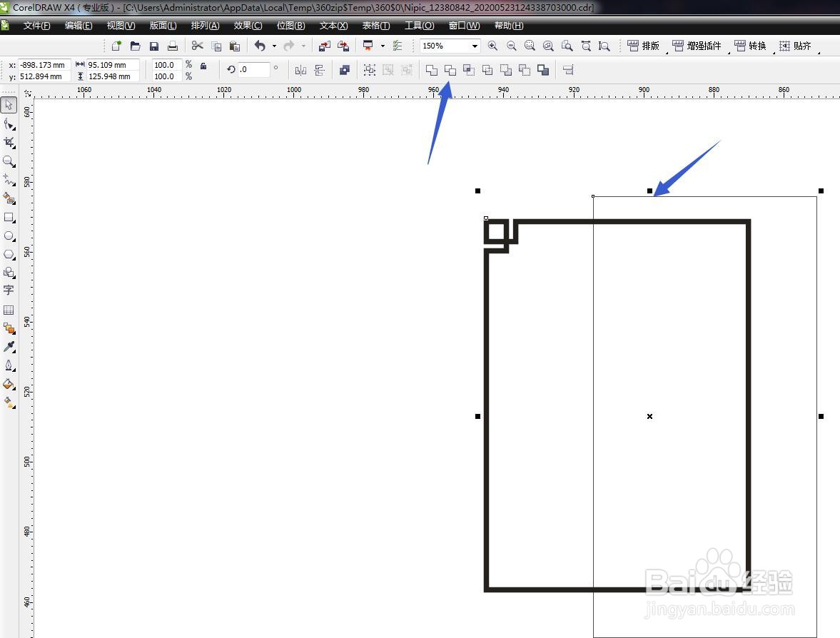840x638 pixels.
Task: Select the Eyedropper tool
Action: point(9,347)
